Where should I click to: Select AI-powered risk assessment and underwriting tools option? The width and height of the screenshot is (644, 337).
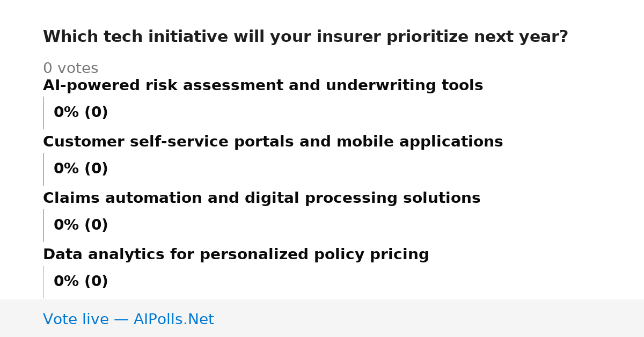click(x=263, y=86)
